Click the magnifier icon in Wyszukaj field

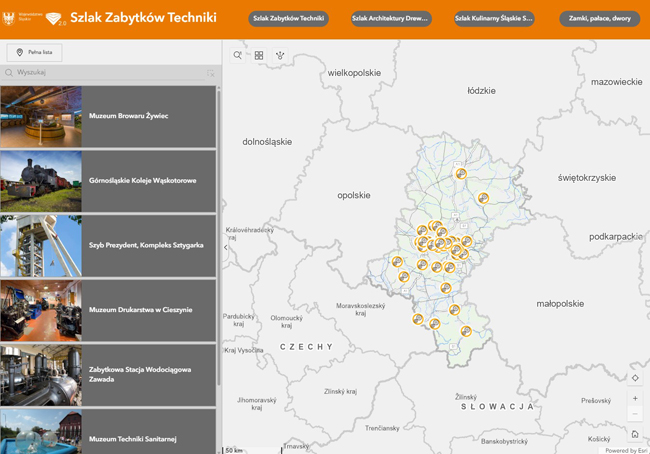tap(9, 73)
